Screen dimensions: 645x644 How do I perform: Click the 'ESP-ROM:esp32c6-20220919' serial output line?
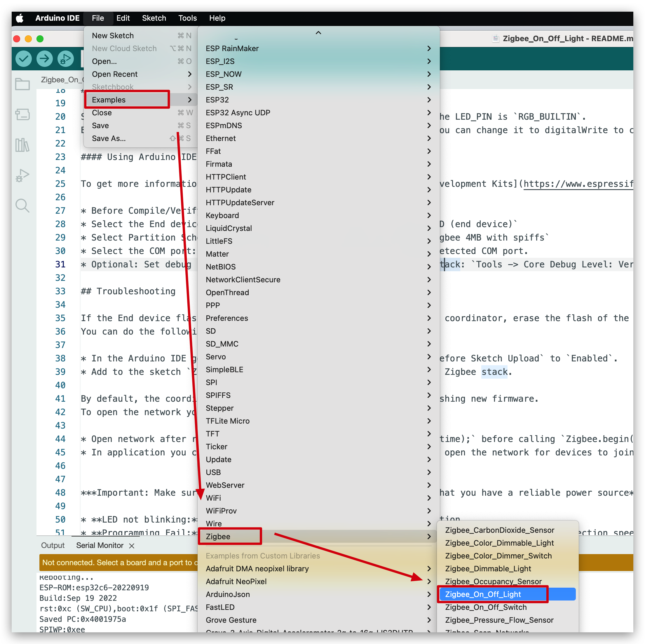pos(94,588)
